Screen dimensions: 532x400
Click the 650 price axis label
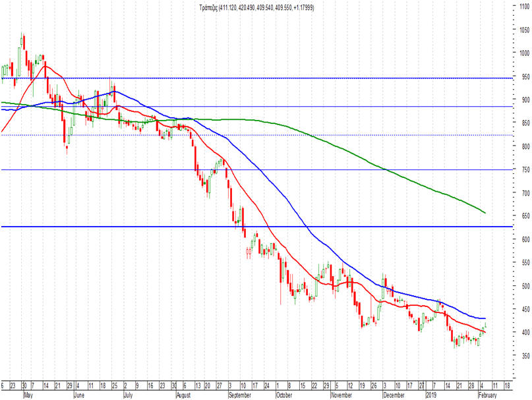525,215
